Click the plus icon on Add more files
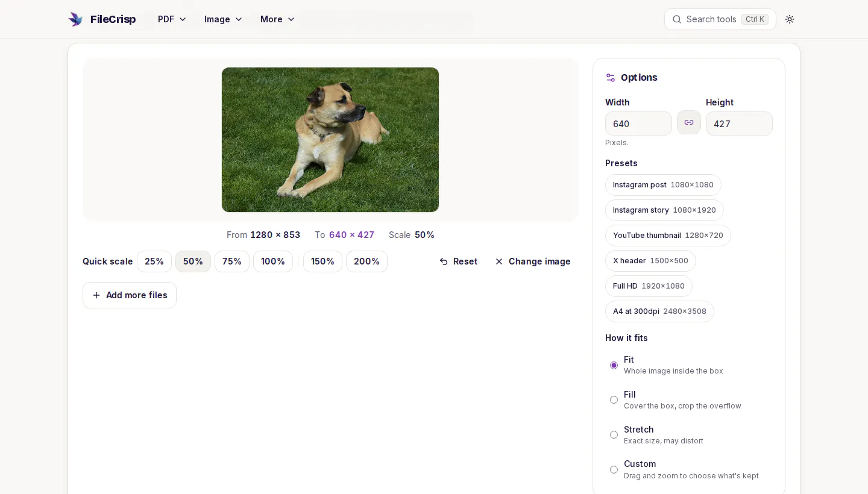Image resolution: width=868 pixels, height=494 pixels. pos(96,295)
